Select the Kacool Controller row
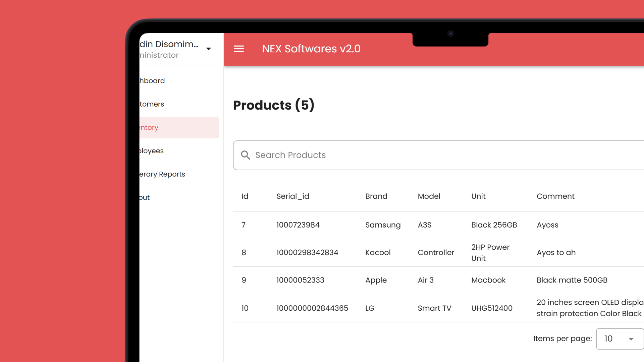 (x=378, y=253)
